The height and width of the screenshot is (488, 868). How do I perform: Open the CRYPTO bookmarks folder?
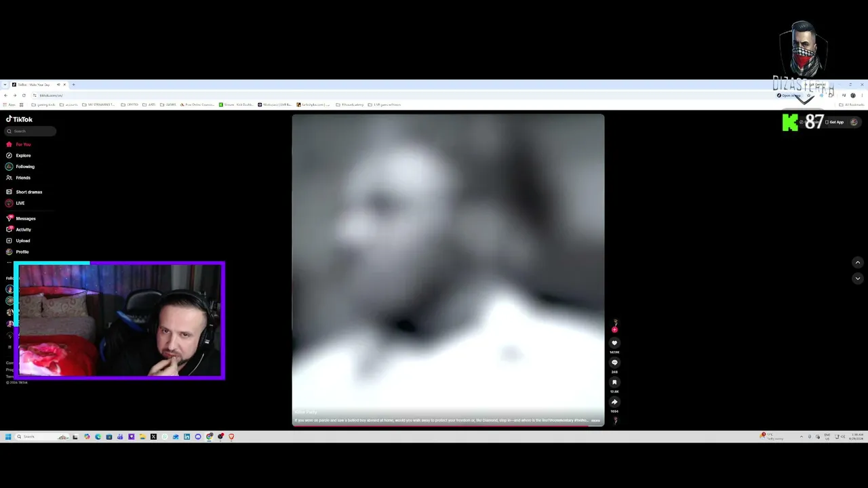tap(130, 105)
